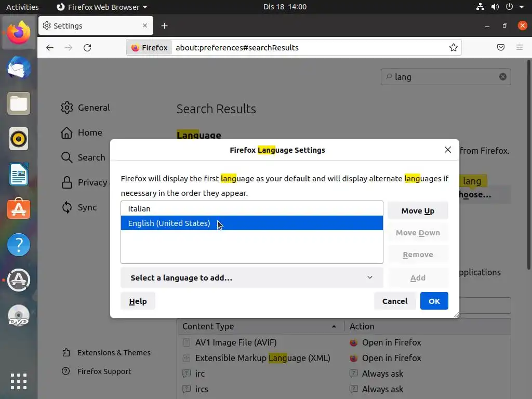This screenshot has height=399, width=532.
Task: Change Open in Firefox action for XML
Action: [x=385, y=358]
